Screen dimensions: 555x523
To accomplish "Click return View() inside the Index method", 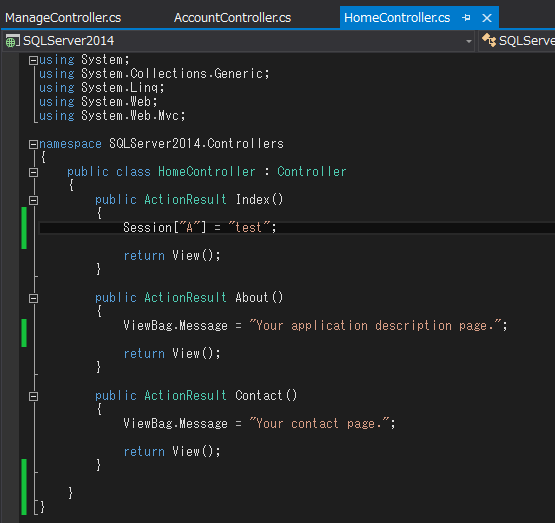I will pos(172,255).
